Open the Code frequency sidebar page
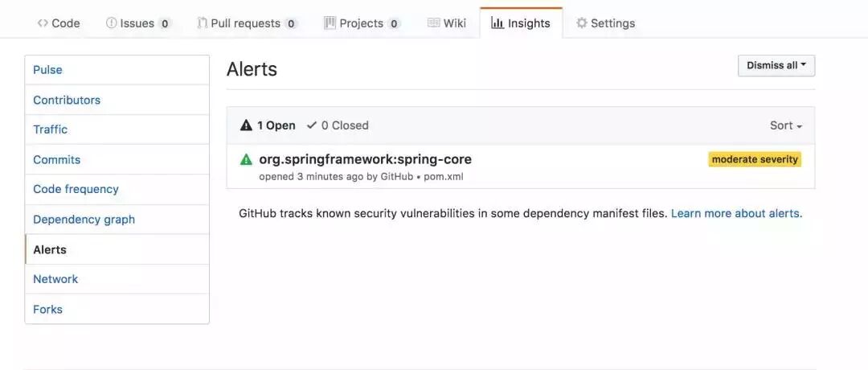 click(117, 190)
